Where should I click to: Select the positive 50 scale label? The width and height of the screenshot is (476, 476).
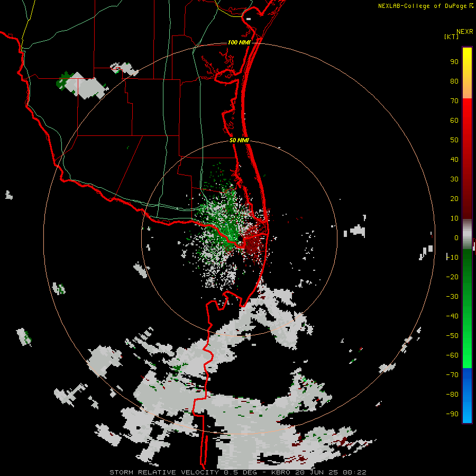(x=454, y=140)
